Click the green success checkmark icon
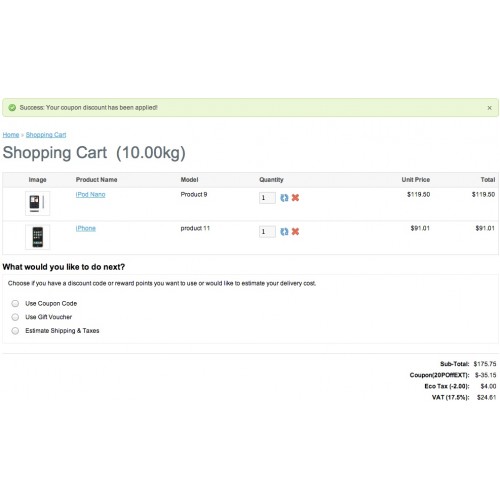 pyautogui.click(x=12, y=107)
